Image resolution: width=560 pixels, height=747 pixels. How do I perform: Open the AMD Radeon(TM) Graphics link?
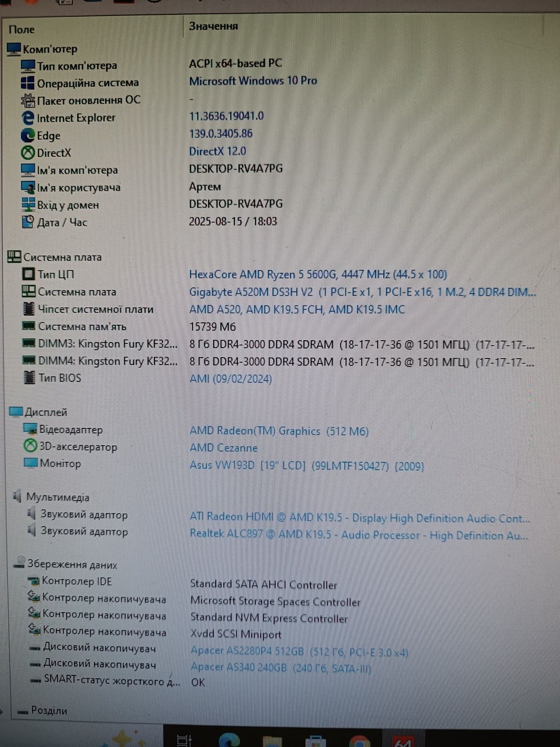pyautogui.click(x=279, y=431)
